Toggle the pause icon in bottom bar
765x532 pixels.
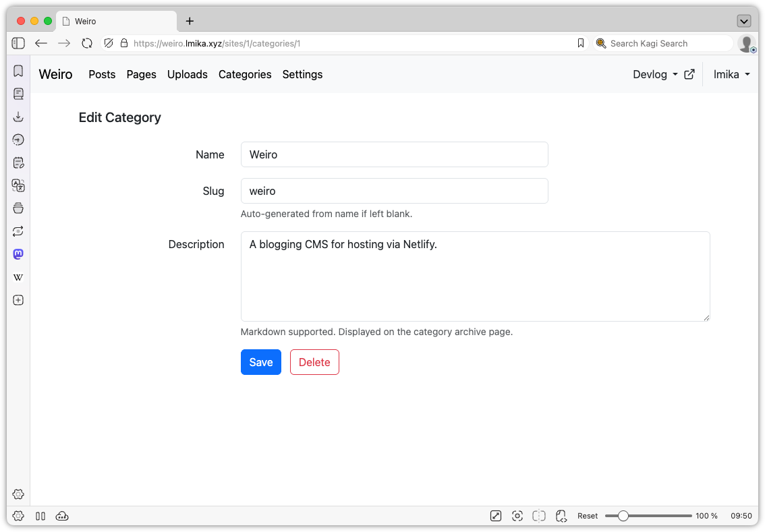click(x=40, y=516)
